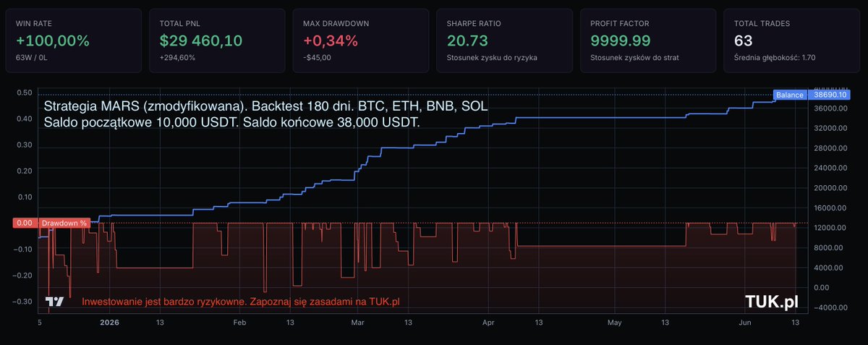Open the TOTAL TRADES card title

click(x=762, y=23)
